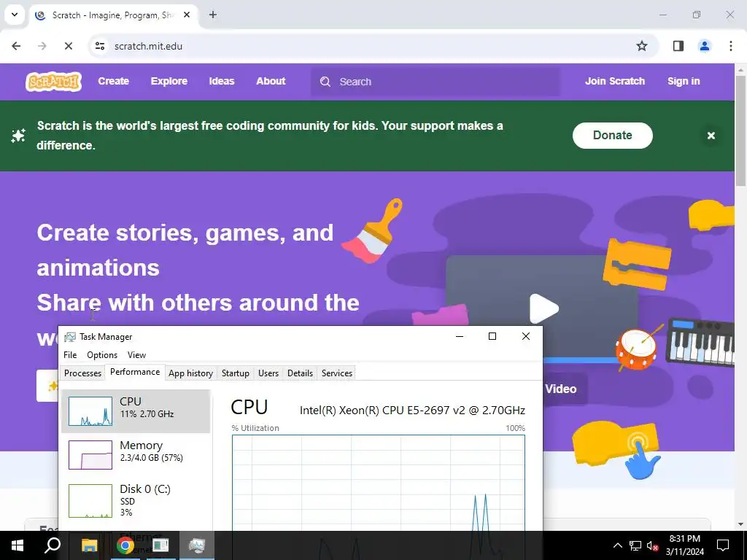Open Task Manager Options menu
Screen dimensions: 747x560
pyautogui.click(x=102, y=355)
